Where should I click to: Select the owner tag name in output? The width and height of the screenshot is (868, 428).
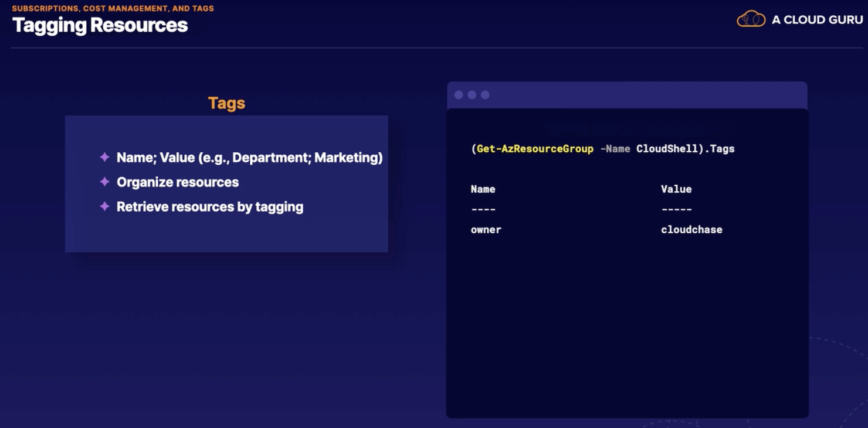pyautogui.click(x=486, y=230)
